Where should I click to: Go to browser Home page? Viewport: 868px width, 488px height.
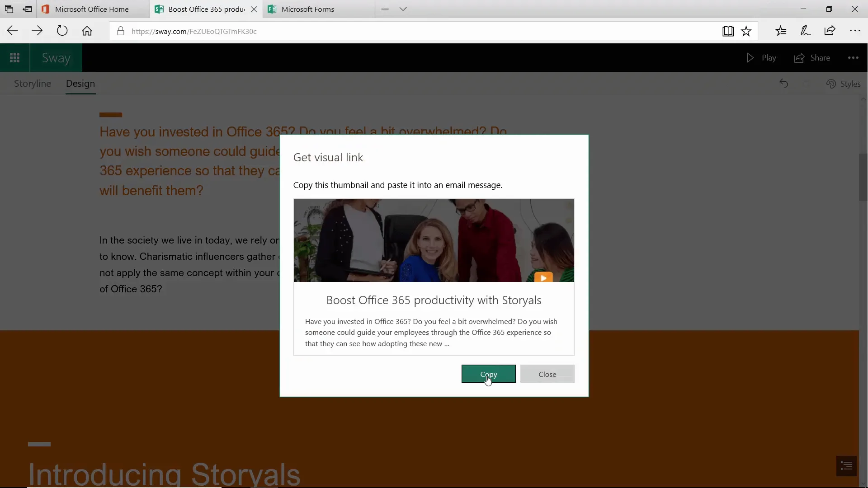(87, 31)
